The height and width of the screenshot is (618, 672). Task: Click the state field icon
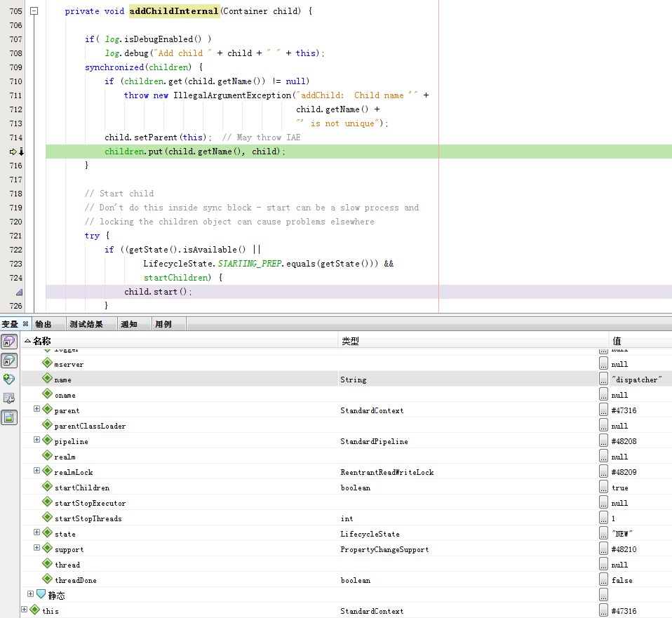click(47, 532)
